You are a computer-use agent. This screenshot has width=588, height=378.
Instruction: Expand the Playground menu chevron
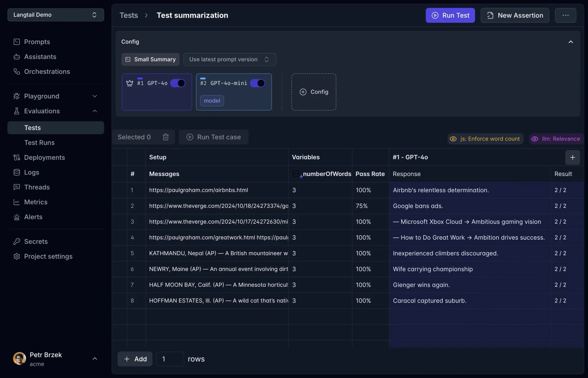tap(95, 96)
